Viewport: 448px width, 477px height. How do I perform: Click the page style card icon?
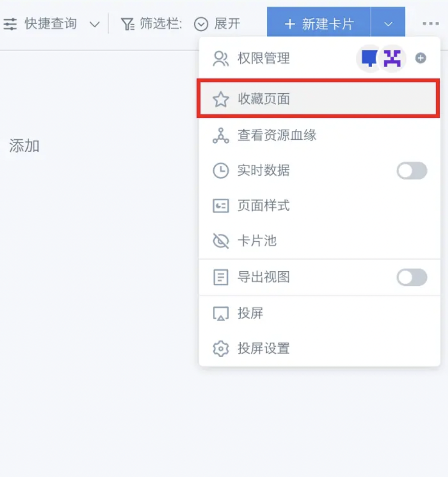click(x=221, y=206)
